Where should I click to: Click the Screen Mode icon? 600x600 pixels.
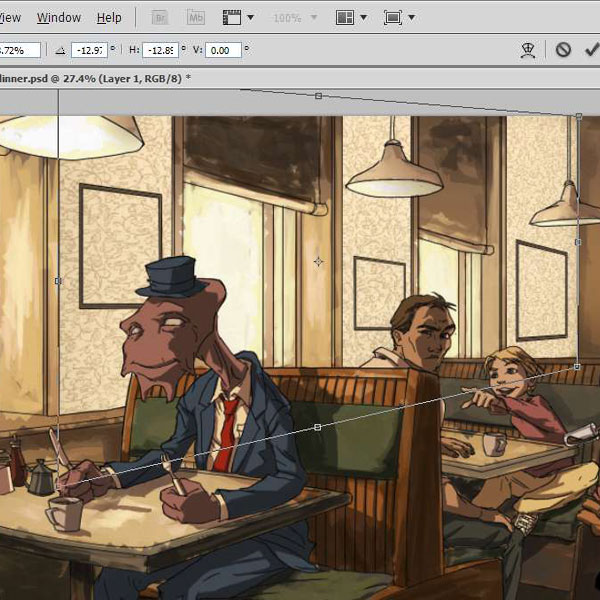pos(393,18)
